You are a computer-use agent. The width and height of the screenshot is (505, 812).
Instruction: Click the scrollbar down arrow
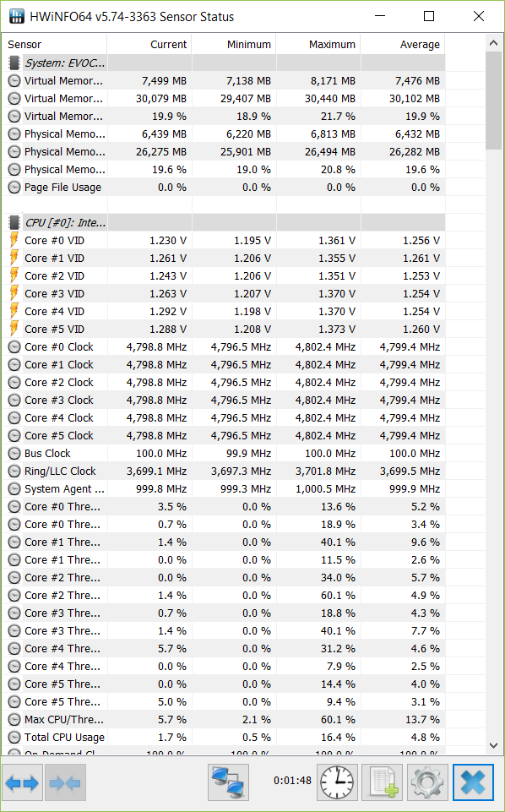pos(494,745)
